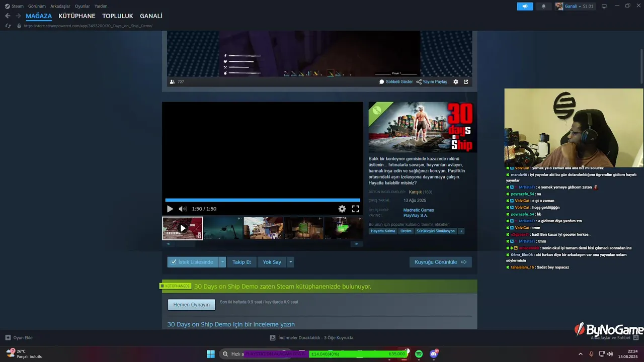Viewport: 644px width, 362px height.
Task: Reload the store page
Action: coord(8,26)
